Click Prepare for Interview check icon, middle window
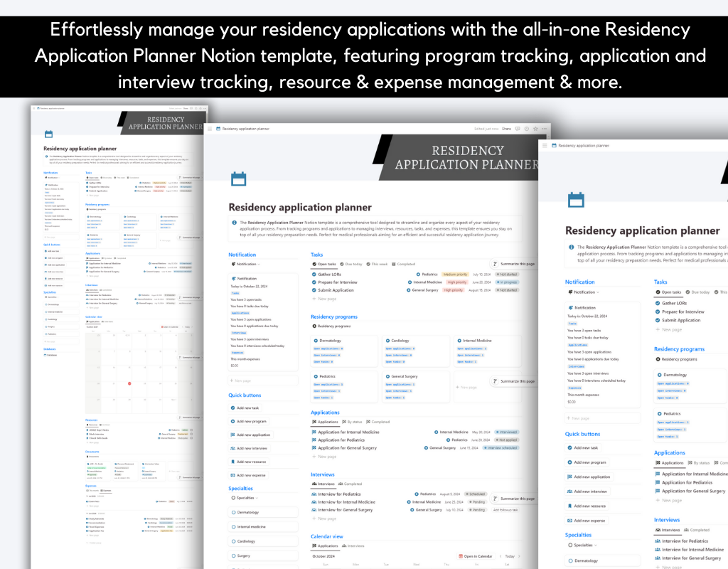 314,282
